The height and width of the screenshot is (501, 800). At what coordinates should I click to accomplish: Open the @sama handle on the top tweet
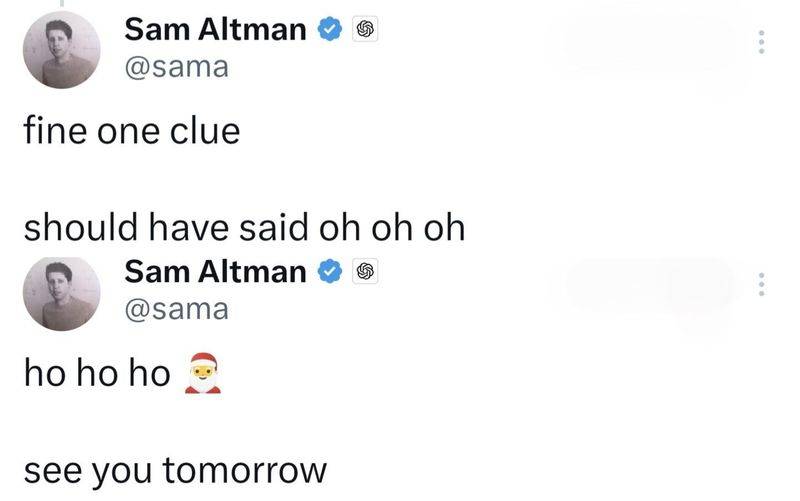click(175, 67)
